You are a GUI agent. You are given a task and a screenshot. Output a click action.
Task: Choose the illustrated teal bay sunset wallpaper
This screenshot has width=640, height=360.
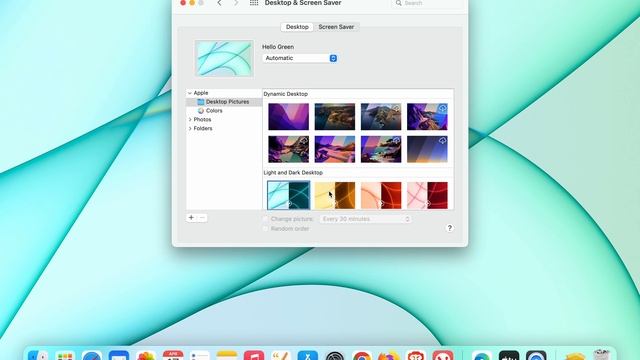(381, 149)
